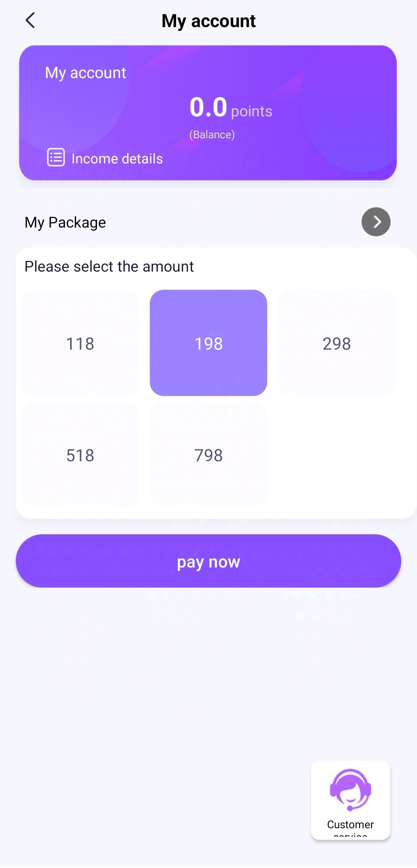
Task: Tap the My Package label
Action: (65, 223)
